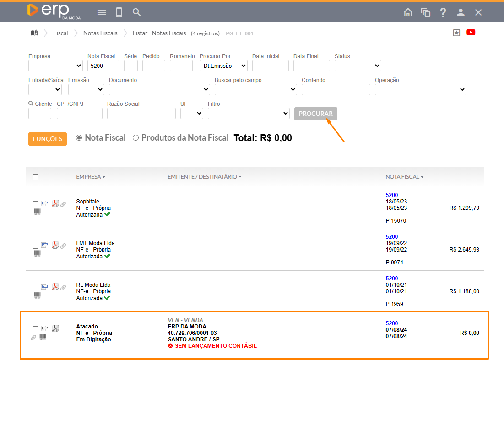The width and height of the screenshot is (504, 427).
Task: Open PDF icon for Sophitale invoice
Action: (55, 204)
